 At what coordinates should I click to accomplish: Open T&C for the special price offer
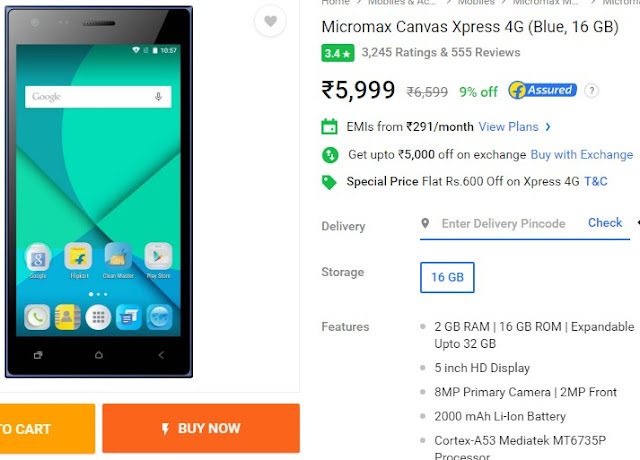pyautogui.click(x=596, y=181)
